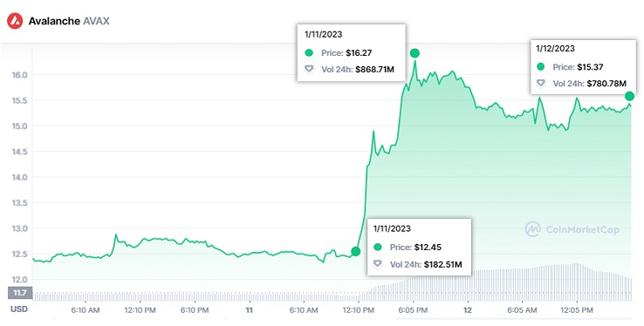Screen dimensions: 644x326
Task: Click the 12.0 y-axis label
Action: [x=20, y=280]
